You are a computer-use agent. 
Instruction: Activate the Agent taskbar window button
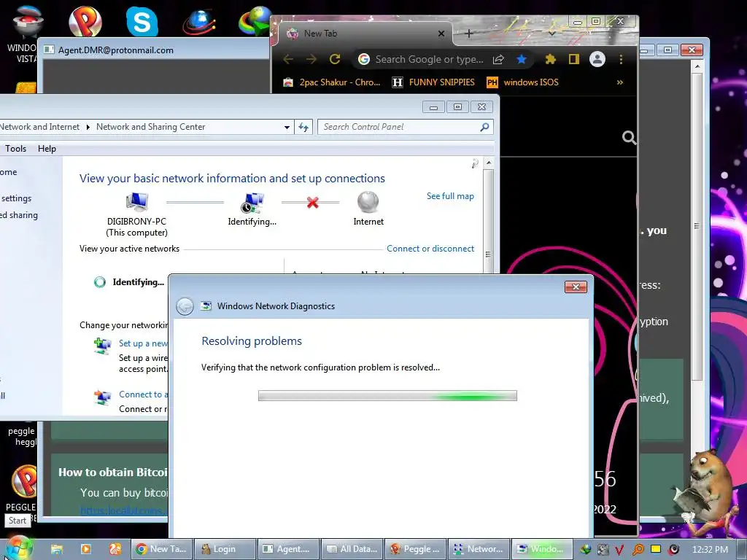pyautogui.click(x=289, y=549)
